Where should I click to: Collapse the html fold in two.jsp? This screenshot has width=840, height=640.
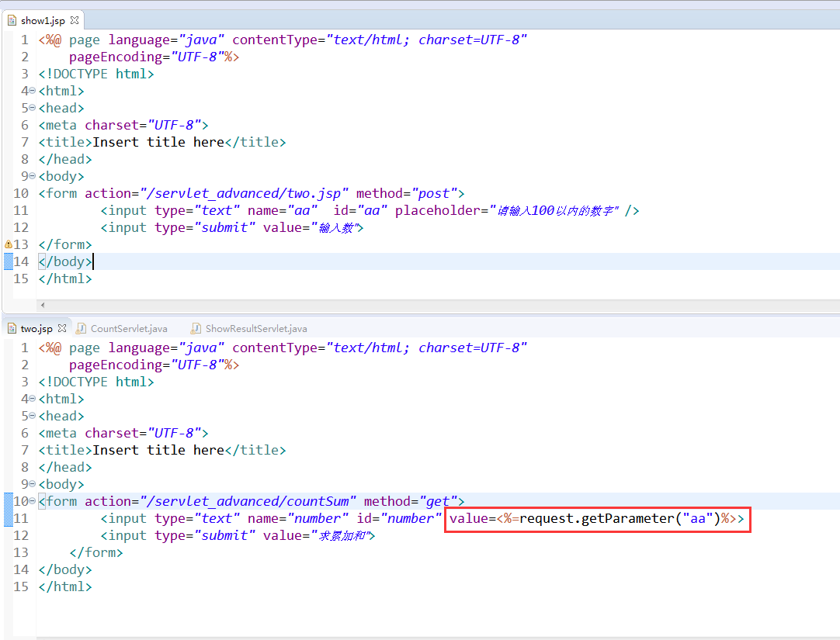[x=32, y=400]
